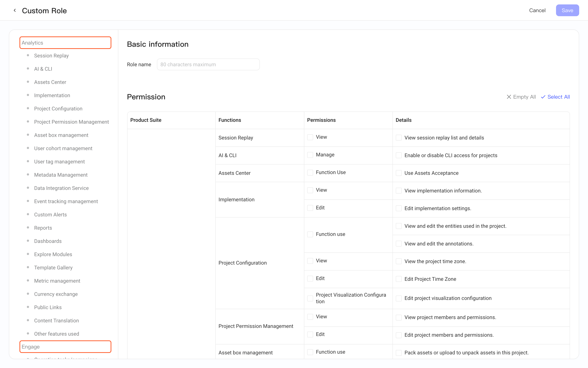Select Project Permission Management sidebar entry
This screenshot has width=588, height=368.
[71, 122]
